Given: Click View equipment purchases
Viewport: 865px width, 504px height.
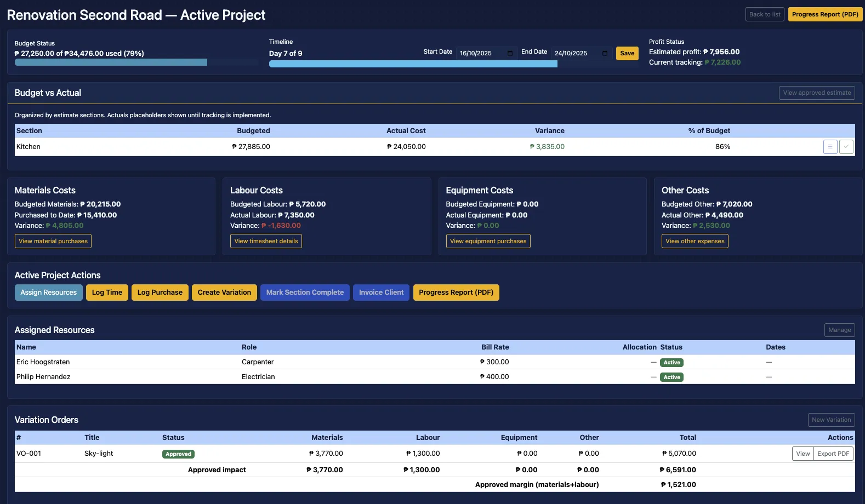Looking at the screenshot, I should 488,241.
